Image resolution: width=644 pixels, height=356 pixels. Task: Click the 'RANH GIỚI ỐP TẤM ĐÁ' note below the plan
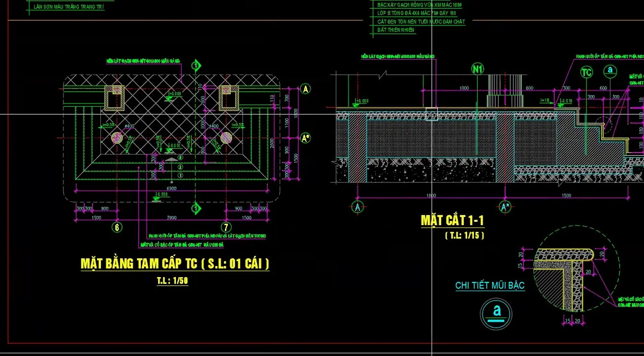pos(207,236)
